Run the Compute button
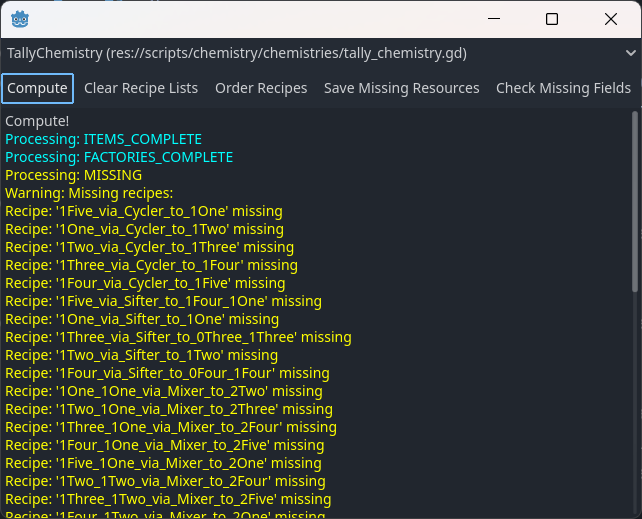642x519 pixels. 37,88
